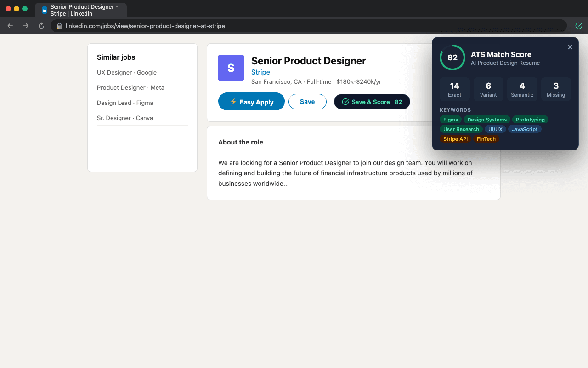This screenshot has height=368, width=588.
Task: Click the browser back arrow
Action: [x=10, y=26]
